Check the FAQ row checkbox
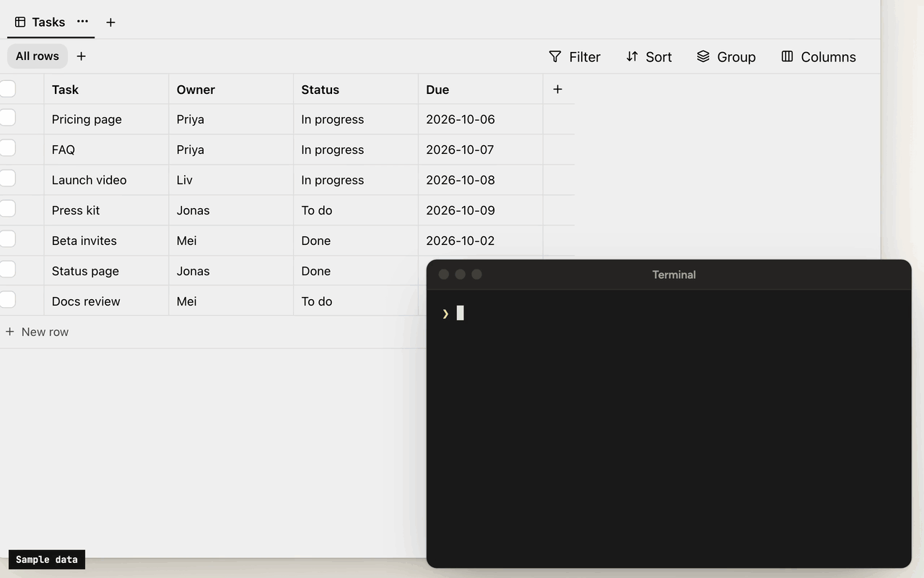 tap(7, 148)
